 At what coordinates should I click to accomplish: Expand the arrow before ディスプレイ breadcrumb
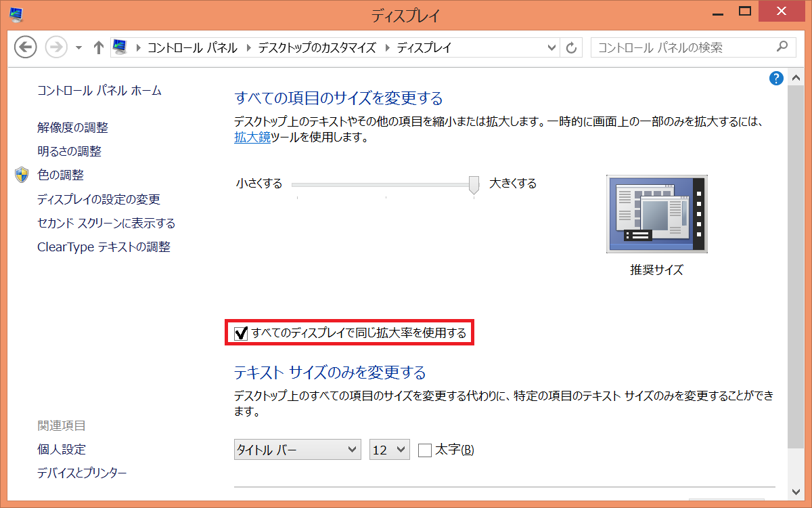tap(386, 47)
